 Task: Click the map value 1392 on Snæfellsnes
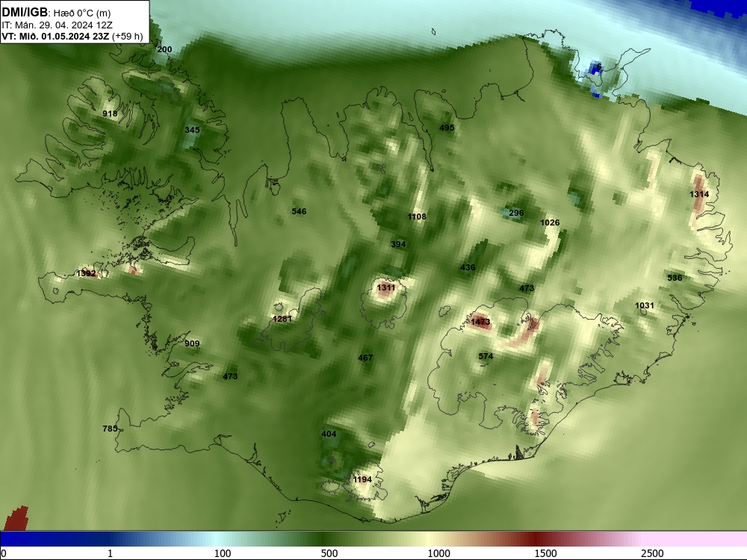tap(86, 273)
